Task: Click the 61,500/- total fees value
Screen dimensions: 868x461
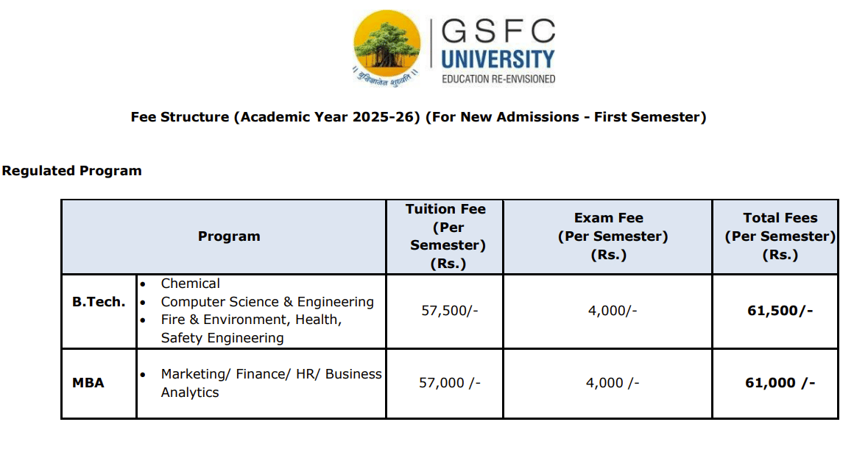Action: click(780, 311)
